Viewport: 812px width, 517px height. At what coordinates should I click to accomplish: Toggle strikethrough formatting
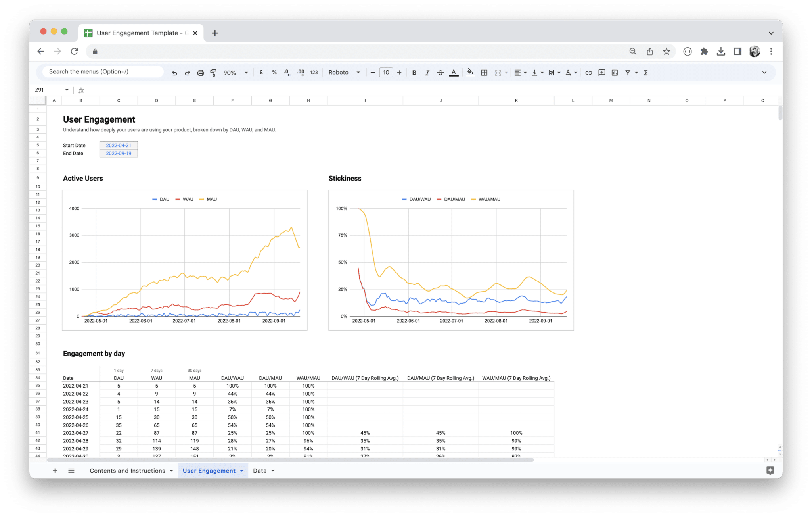click(440, 72)
